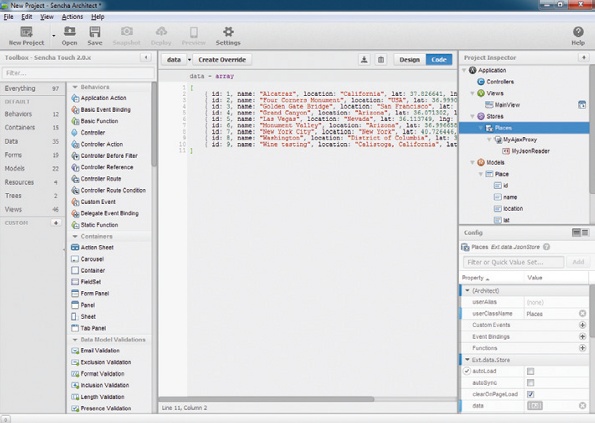Collapse the Toolbox panel
Screen dimensions: 595x423
point(146,58)
